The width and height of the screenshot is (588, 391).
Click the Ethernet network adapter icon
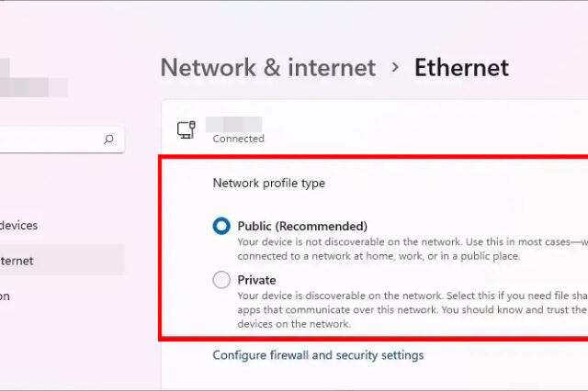pos(186,130)
